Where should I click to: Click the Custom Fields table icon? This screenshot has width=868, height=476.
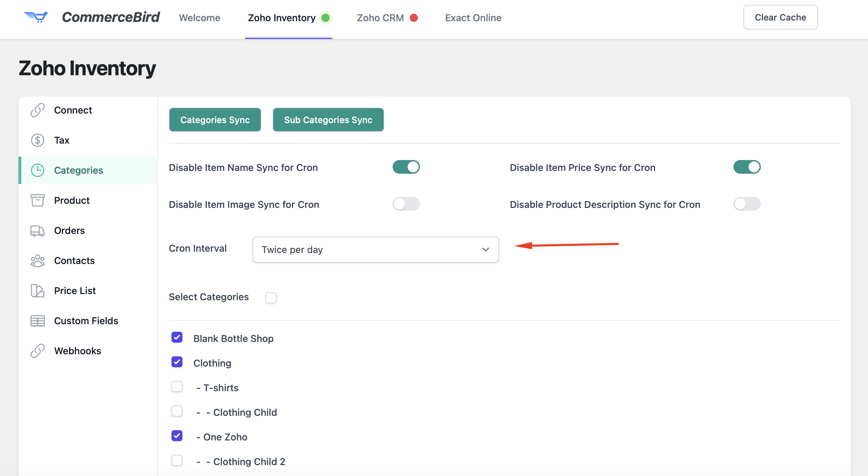[38, 321]
